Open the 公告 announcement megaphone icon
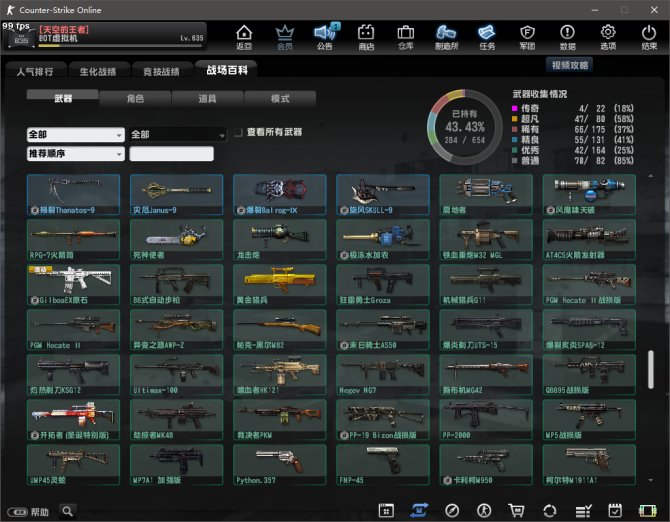The image size is (670, 522). (x=325, y=37)
